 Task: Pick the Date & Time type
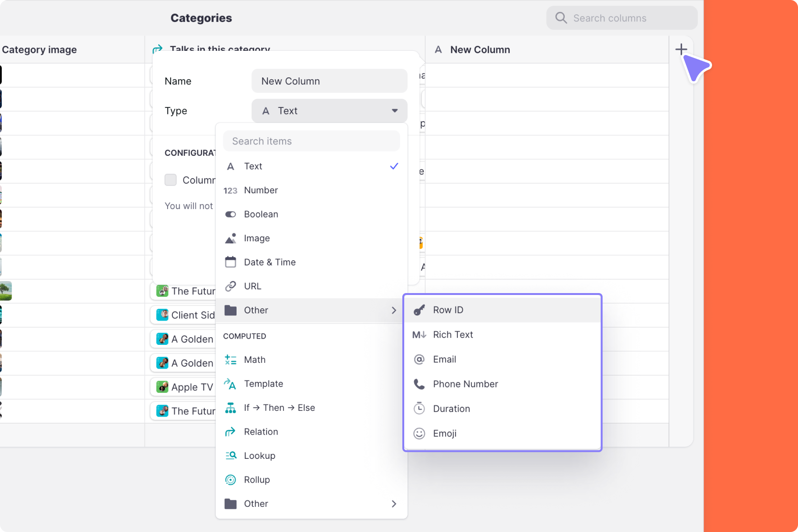(x=270, y=262)
